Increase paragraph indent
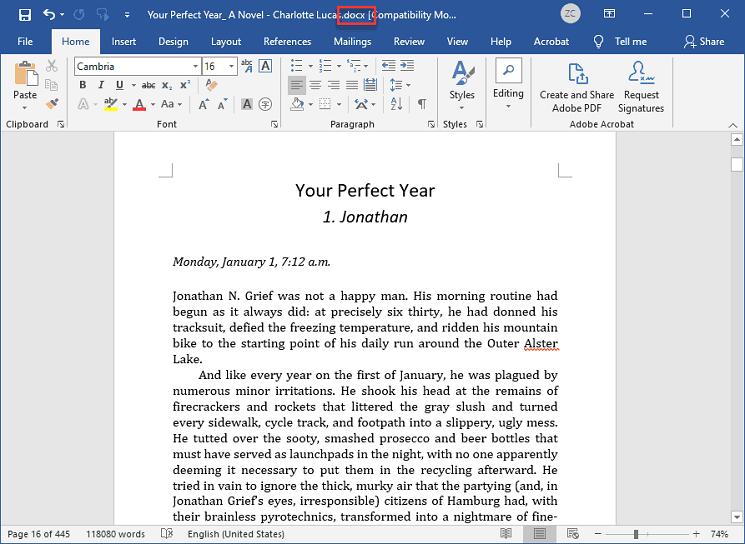Image resolution: width=745 pixels, height=544 pixels. (x=407, y=66)
